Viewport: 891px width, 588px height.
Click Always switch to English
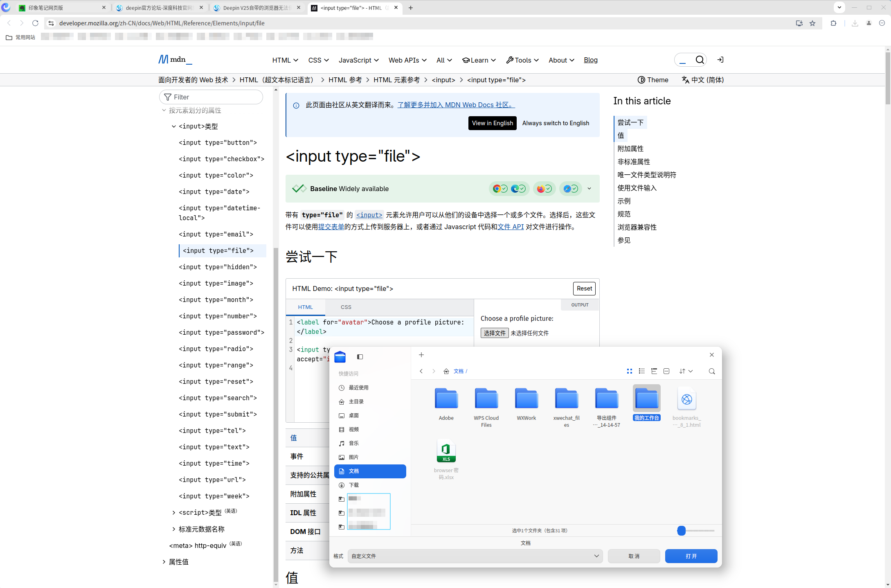click(556, 123)
